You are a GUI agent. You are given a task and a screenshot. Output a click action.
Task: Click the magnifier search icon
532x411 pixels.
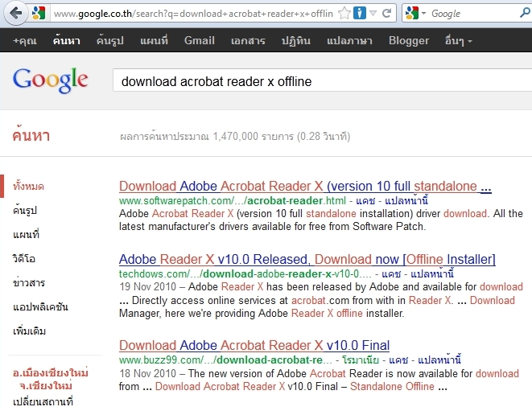[525, 13]
